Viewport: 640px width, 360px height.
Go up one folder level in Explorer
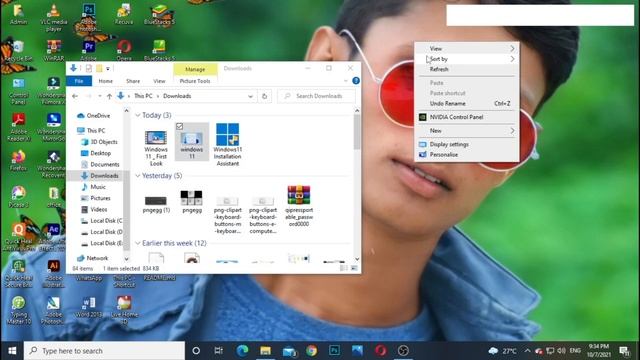[109, 96]
